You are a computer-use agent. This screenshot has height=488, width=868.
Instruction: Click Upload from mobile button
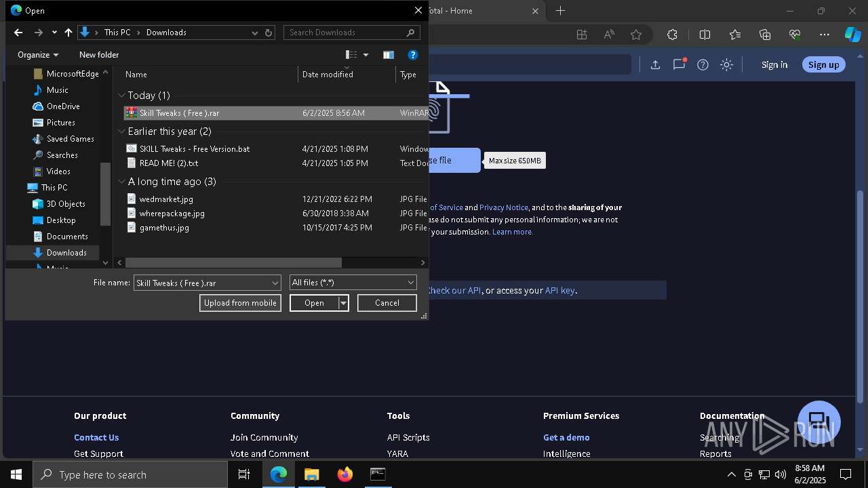240,303
